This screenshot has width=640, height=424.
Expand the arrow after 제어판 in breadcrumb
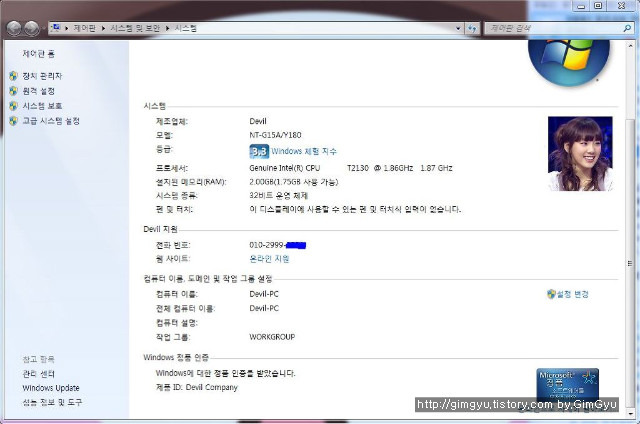[x=103, y=28]
